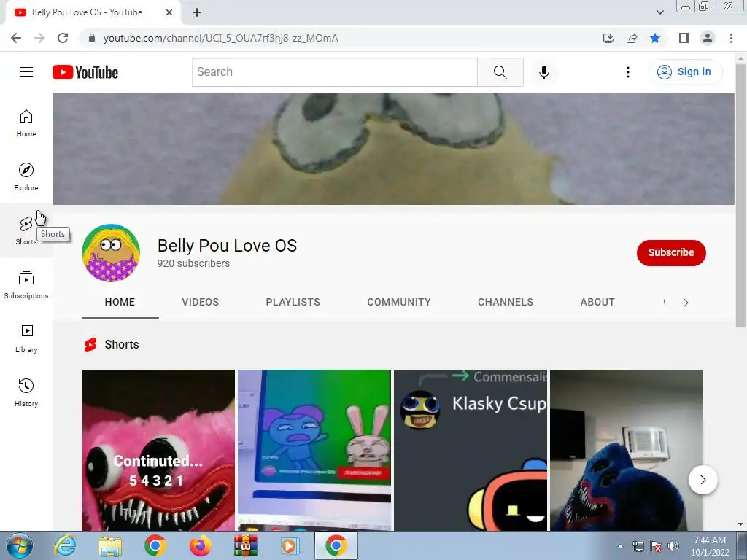Open the YouTube hamburger guide menu

pyautogui.click(x=26, y=72)
